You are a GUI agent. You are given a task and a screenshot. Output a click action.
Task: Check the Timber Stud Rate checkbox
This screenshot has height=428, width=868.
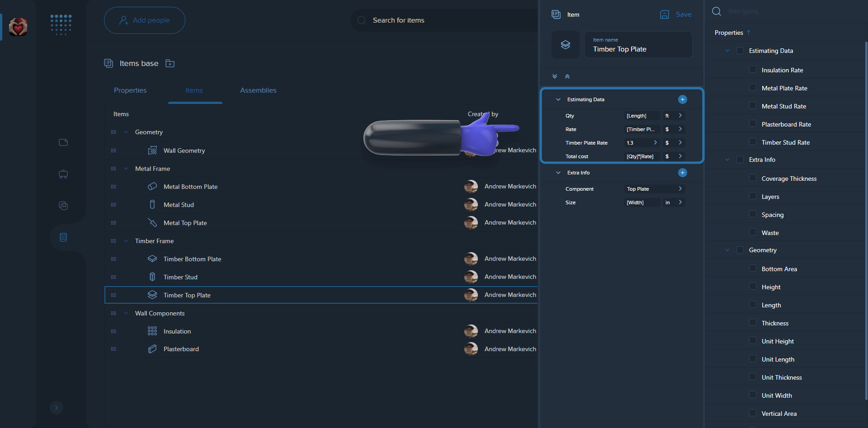click(x=753, y=141)
